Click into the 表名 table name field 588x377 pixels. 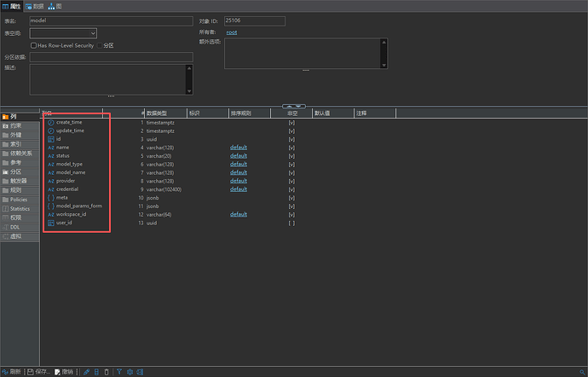(112, 21)
